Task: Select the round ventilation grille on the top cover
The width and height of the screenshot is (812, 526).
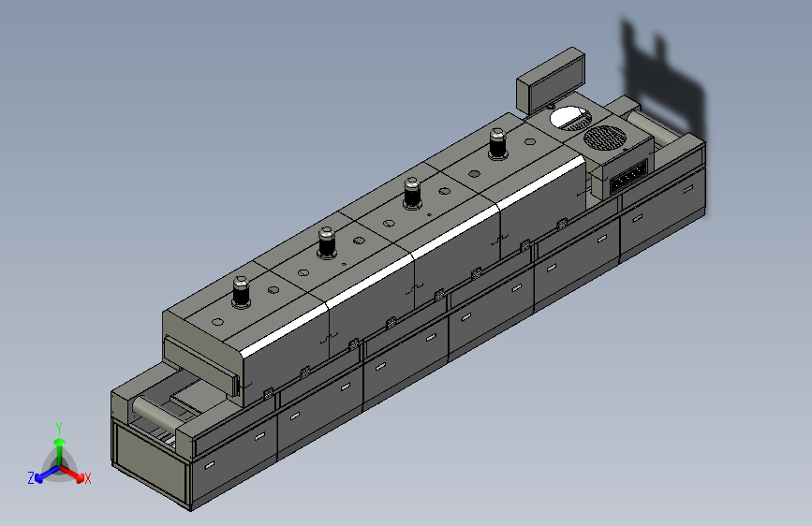Action: click(605, 139)
